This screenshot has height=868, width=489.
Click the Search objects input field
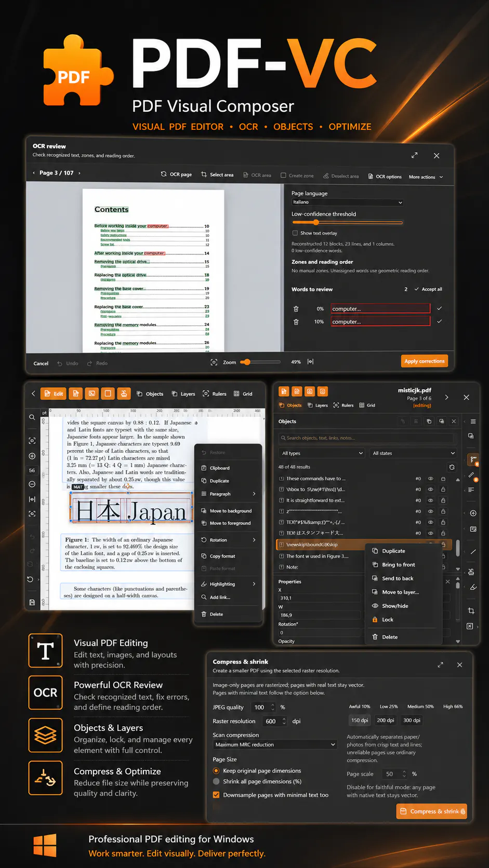[367, 438]
